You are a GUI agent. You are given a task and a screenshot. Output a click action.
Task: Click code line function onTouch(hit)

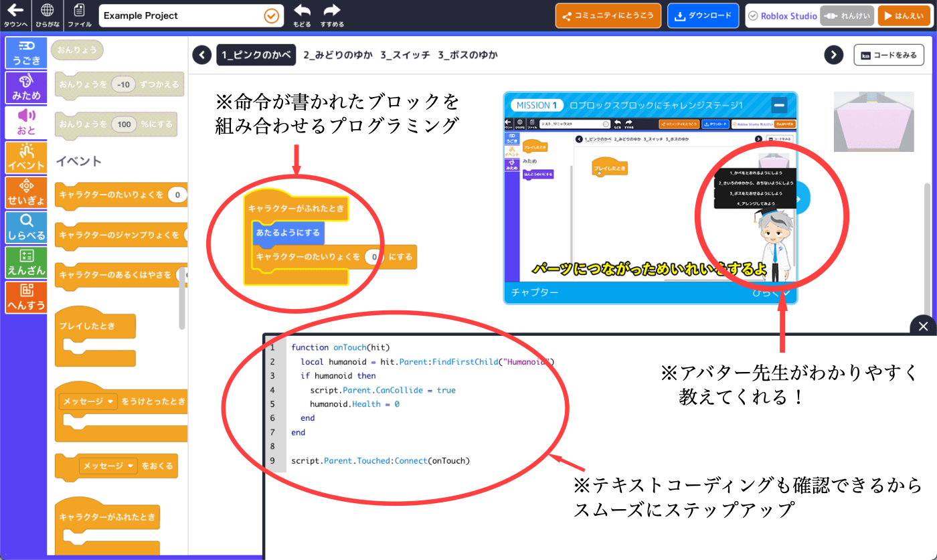pos(340,347)
